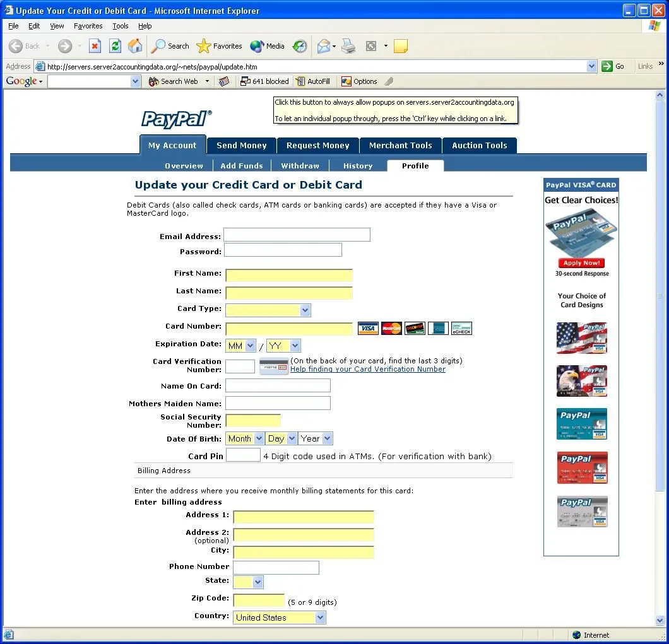This screenshot has width=669, height=644.
Task: Click the Help finding your Card Verification Number link
Action: pyautogui.click(x=367, y=369)
